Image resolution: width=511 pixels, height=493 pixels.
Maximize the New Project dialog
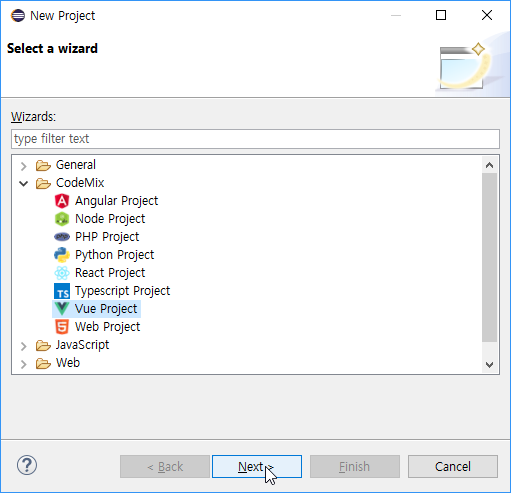click(441, 15)
